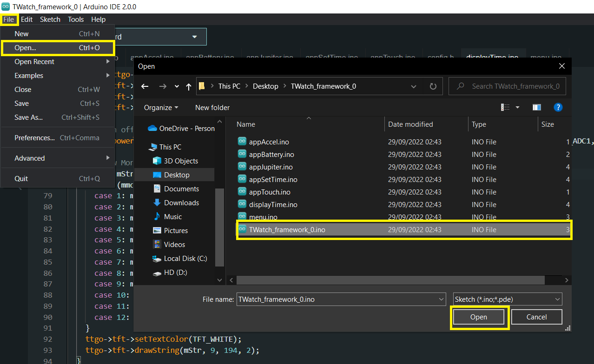
Task: Choose Open... from File menu
Action: click(57, 48)
